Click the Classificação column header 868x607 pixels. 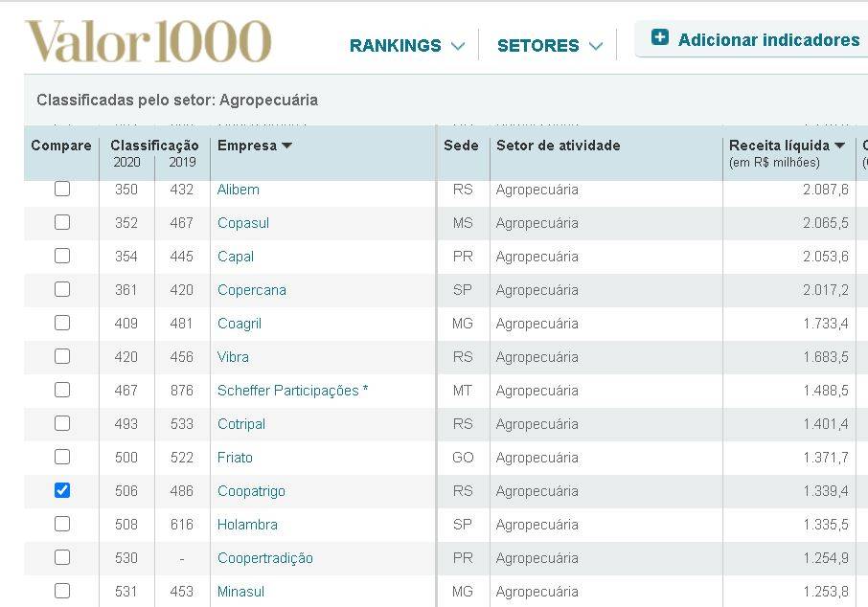154,146
